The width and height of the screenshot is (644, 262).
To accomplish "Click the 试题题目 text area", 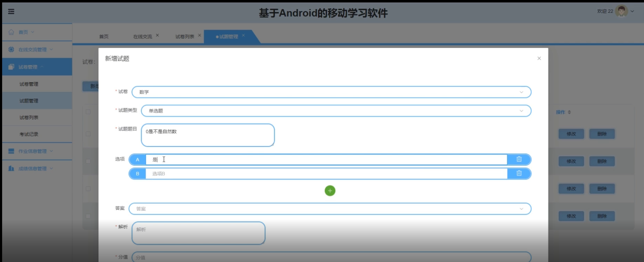I will pos(208,135).
